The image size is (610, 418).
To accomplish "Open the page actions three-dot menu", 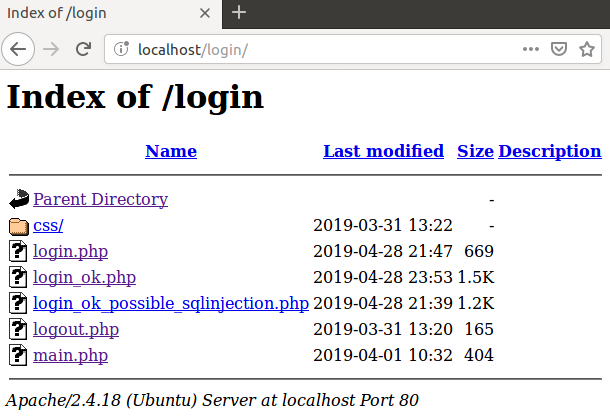I will pos(531,49).
